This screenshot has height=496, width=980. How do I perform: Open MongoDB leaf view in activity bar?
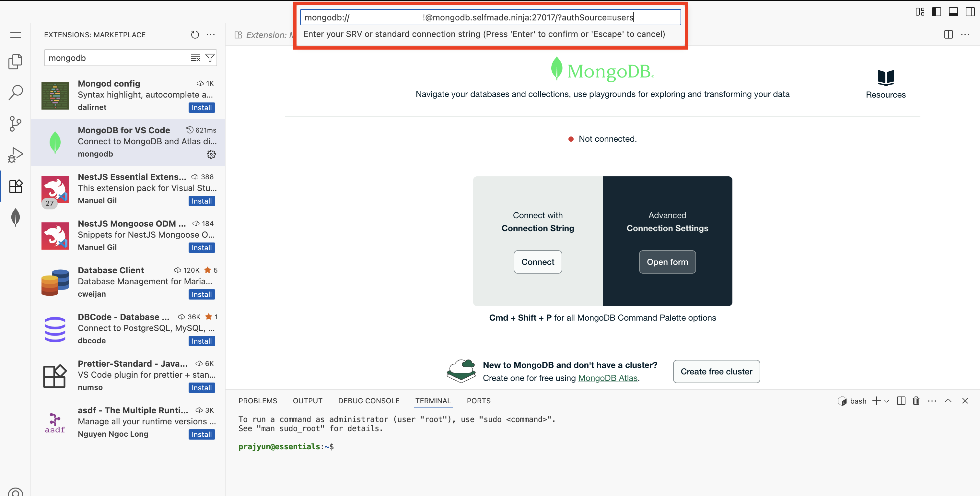pyautogui.click(x=16, y=217)
